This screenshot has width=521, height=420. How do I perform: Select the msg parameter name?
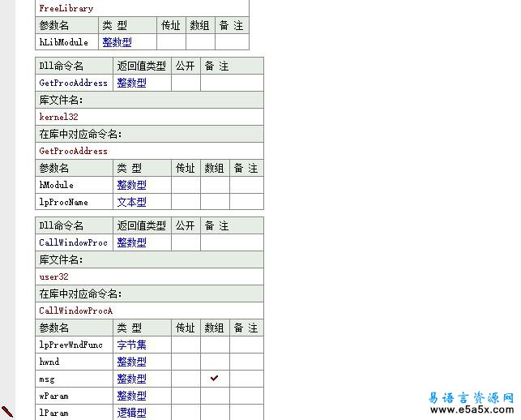pyautogui.click(x=46, y=379)
